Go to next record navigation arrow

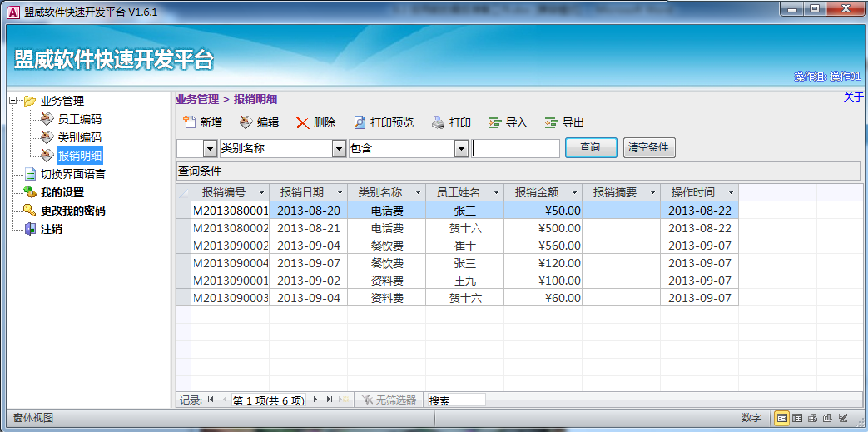click(x=315, y=400)
